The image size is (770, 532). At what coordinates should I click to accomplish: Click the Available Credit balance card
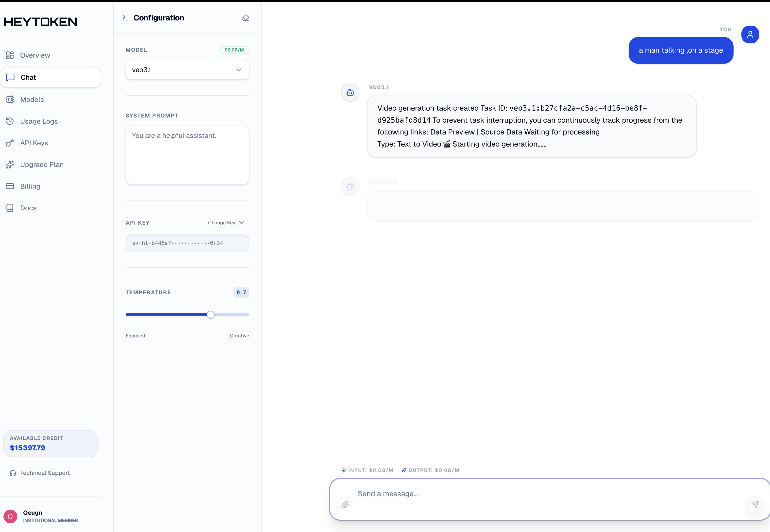point(50,443)
